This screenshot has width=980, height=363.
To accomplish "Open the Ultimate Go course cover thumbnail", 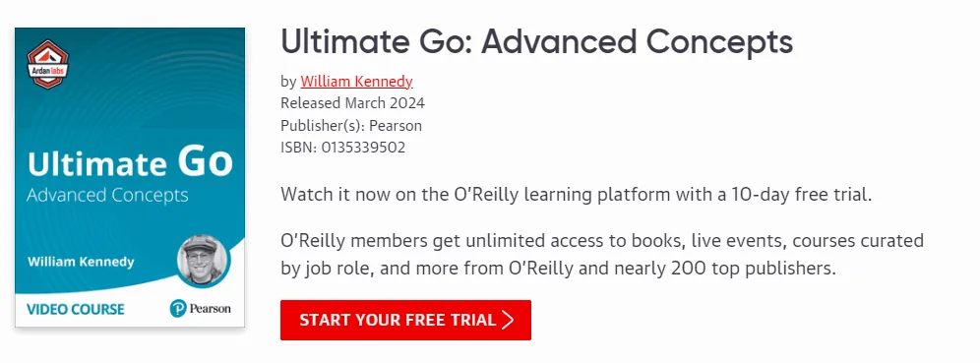I will pyautogui.click(x=130, y=177).
